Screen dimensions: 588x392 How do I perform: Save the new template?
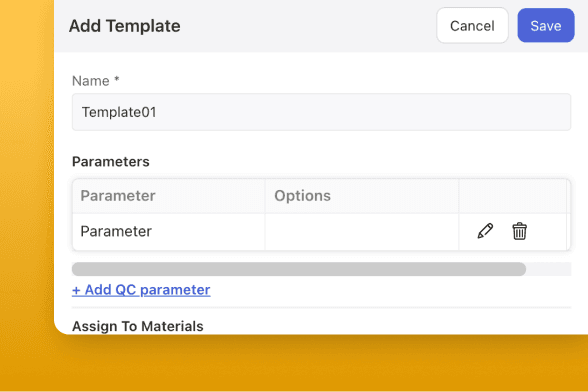(546, 26)
